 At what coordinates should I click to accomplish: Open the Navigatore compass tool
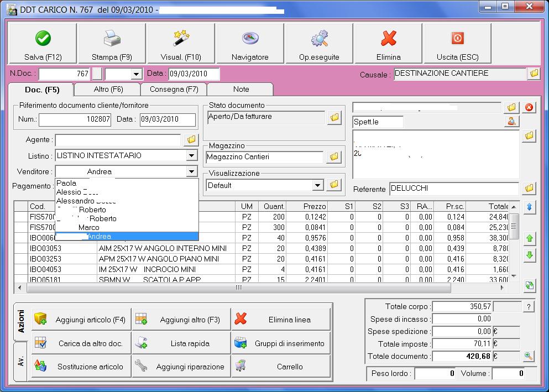click(250, 44)
